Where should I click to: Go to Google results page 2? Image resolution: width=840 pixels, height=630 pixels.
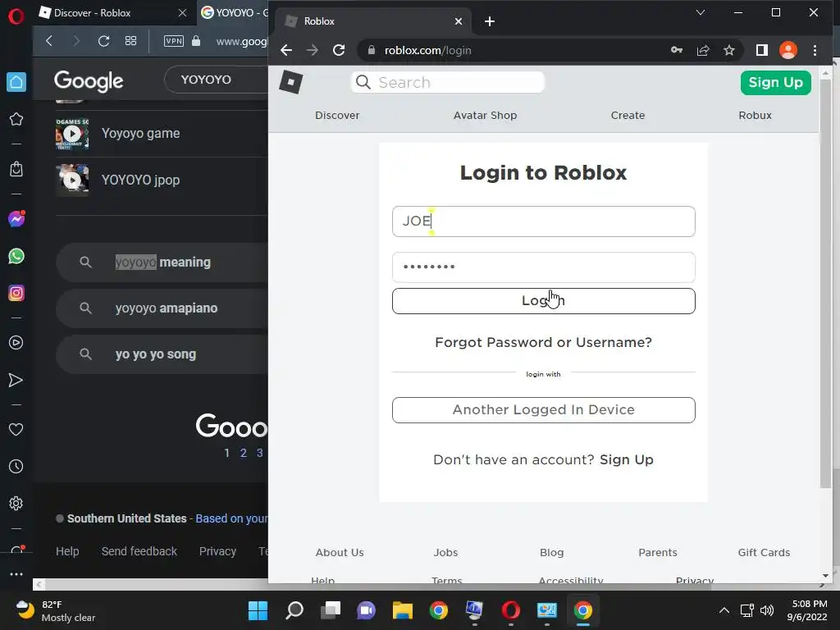coord(243,453)
